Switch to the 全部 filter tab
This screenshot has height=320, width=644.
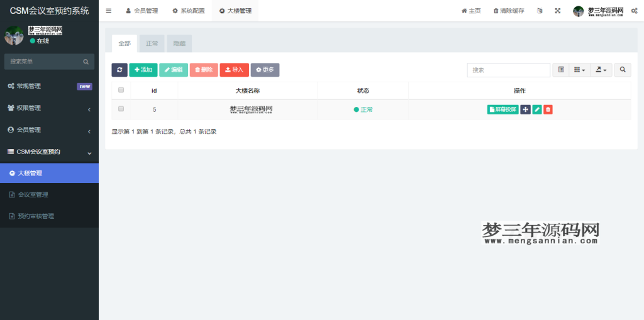pos(125,43)
